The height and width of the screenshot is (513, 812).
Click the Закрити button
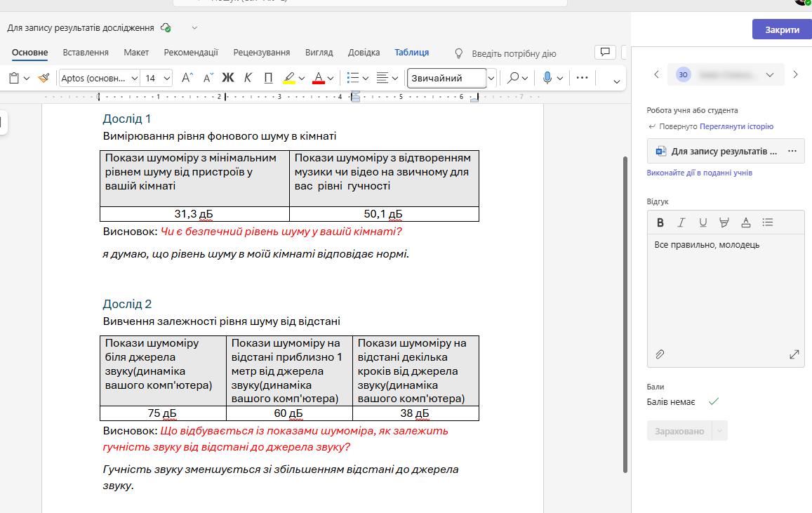pos(782,29)
